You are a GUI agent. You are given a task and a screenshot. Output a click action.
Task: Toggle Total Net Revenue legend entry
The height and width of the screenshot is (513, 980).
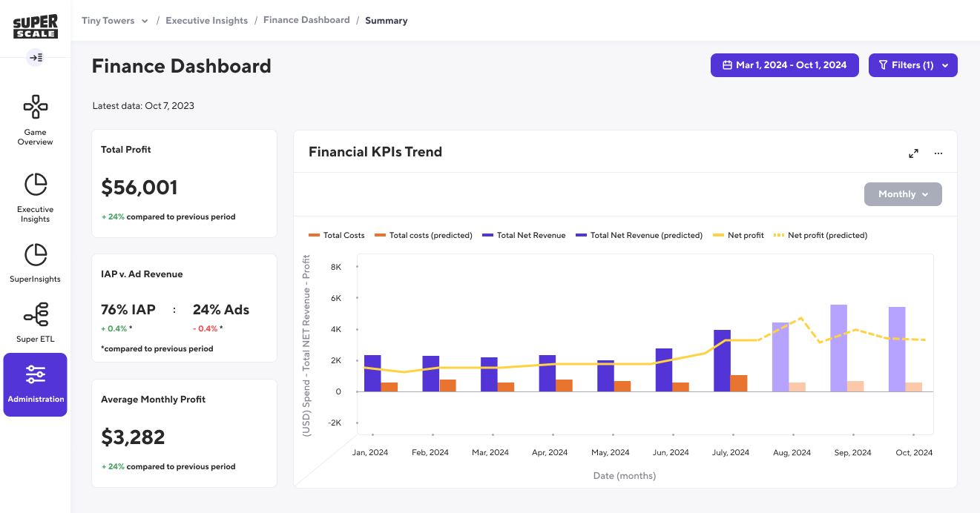tap(524, 235)
